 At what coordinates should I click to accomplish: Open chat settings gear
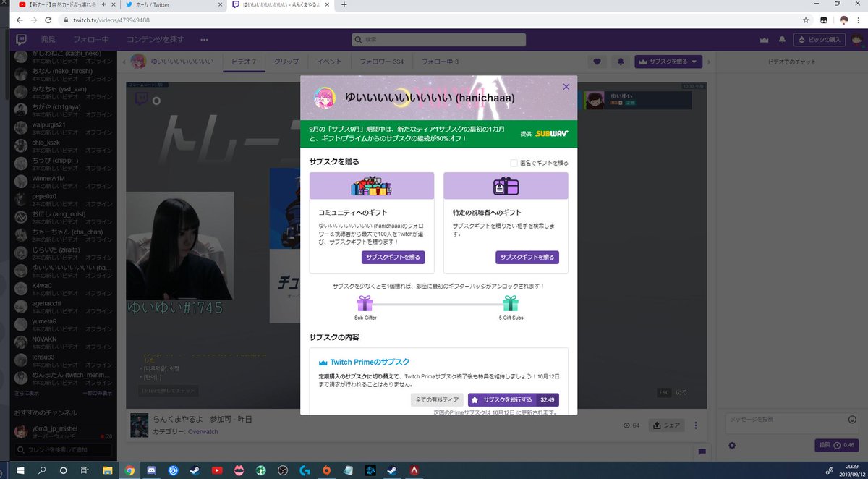tap(732, 445)
